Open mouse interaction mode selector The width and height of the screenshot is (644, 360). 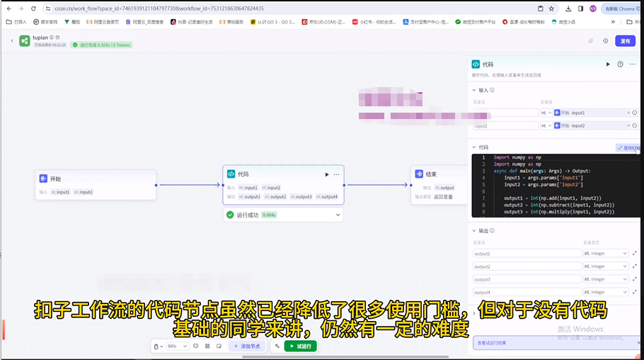[159, 347]
